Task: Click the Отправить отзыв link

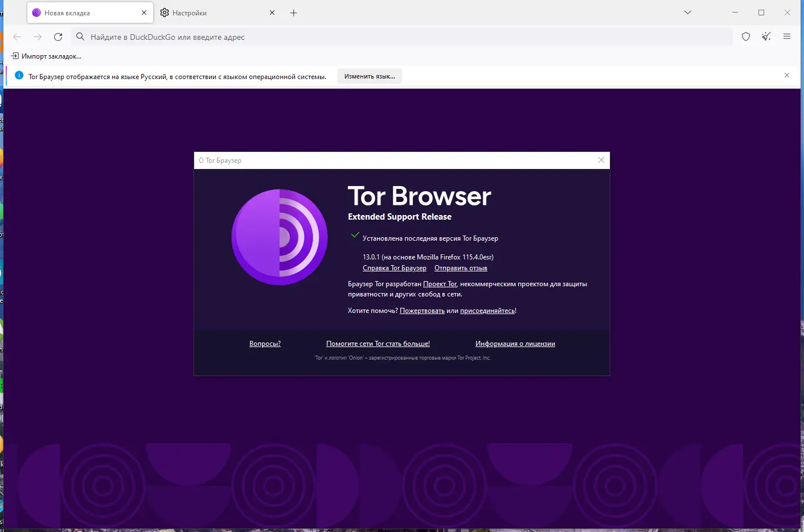Action: pos(461,268)
